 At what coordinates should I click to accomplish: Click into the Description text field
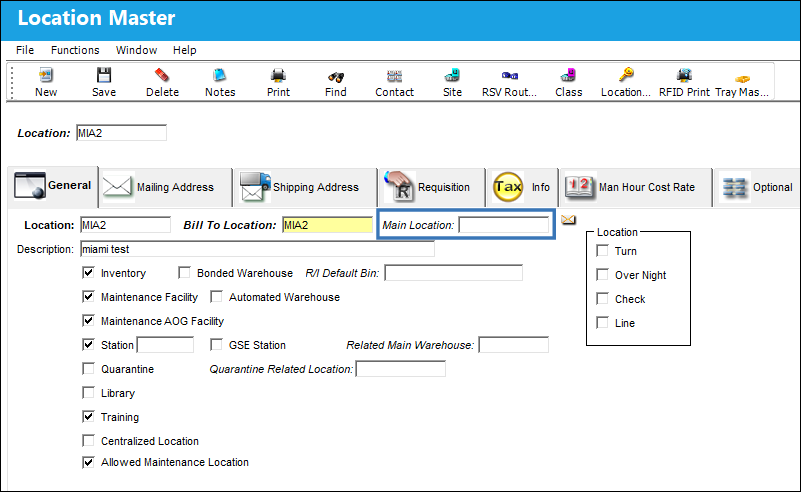pyautogui.click(x=257, y=249)
